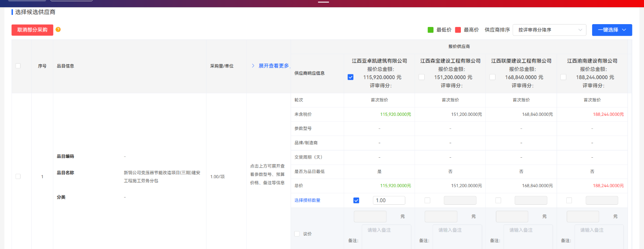Check the 江西渝南建设有限公司 supplier checkbox
The image size is (644, 249).
pyautogui.click(x=563, y=77)
